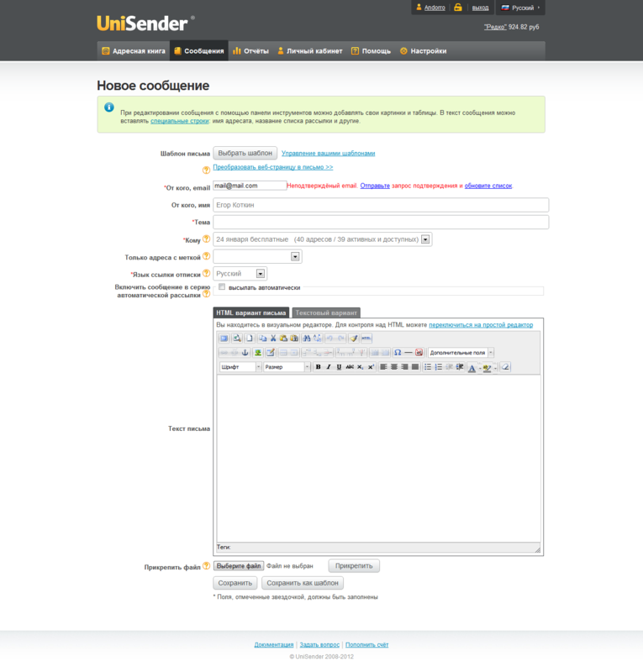Insert special character with Omega icon
Screen dimensions: 643x672
coord(398,352)
